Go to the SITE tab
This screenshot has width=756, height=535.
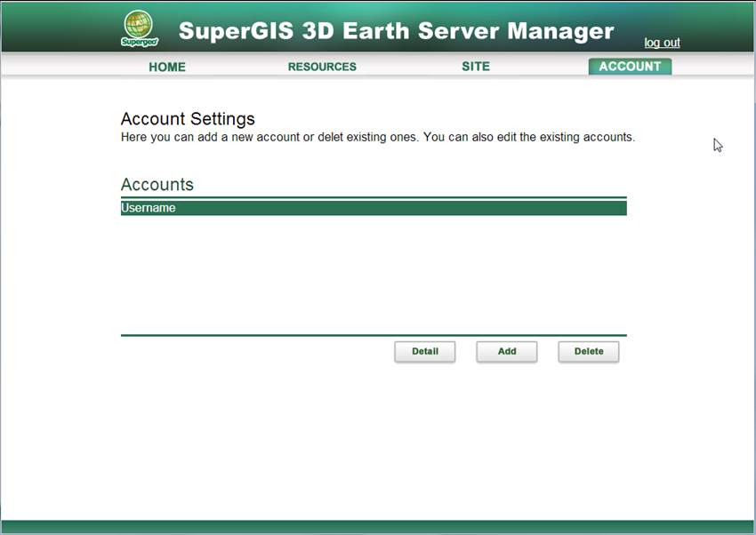[x=476, y=67]
